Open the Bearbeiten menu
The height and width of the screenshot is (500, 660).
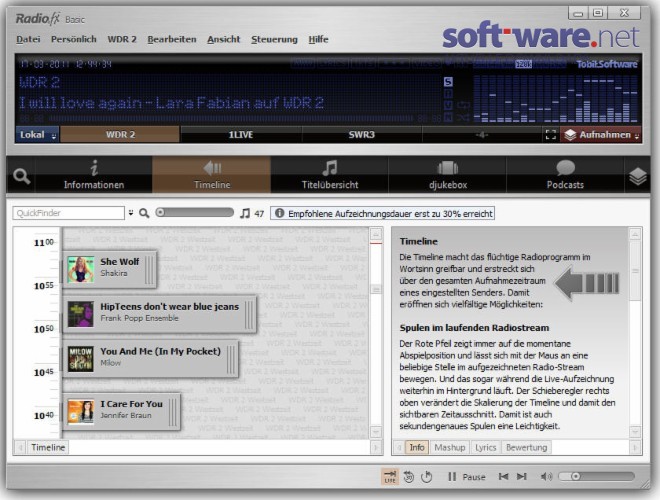point(172,39)
